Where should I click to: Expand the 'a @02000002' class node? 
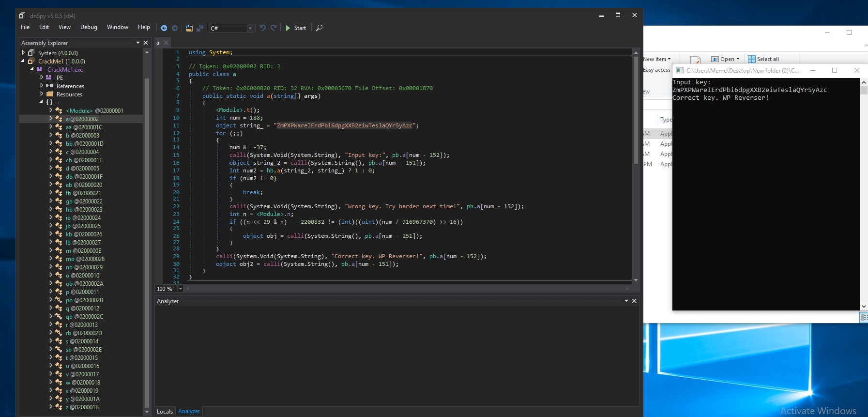point(51,119)
